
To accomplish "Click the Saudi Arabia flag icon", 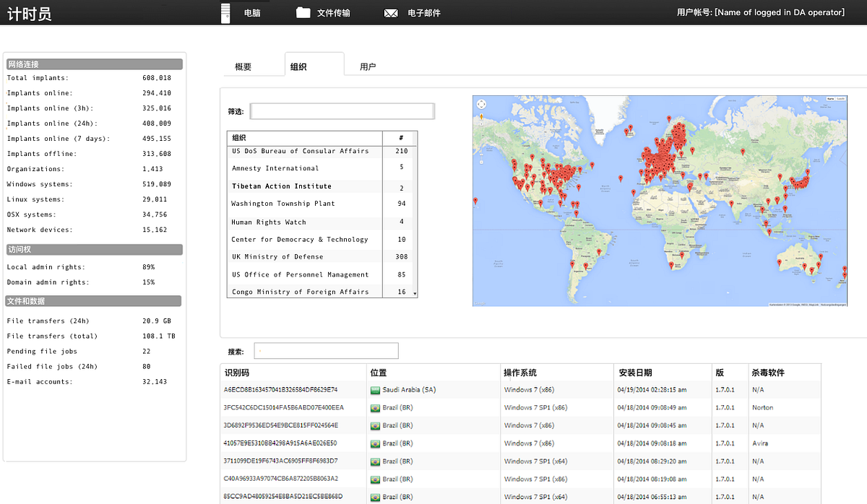I will pos(375,390).
